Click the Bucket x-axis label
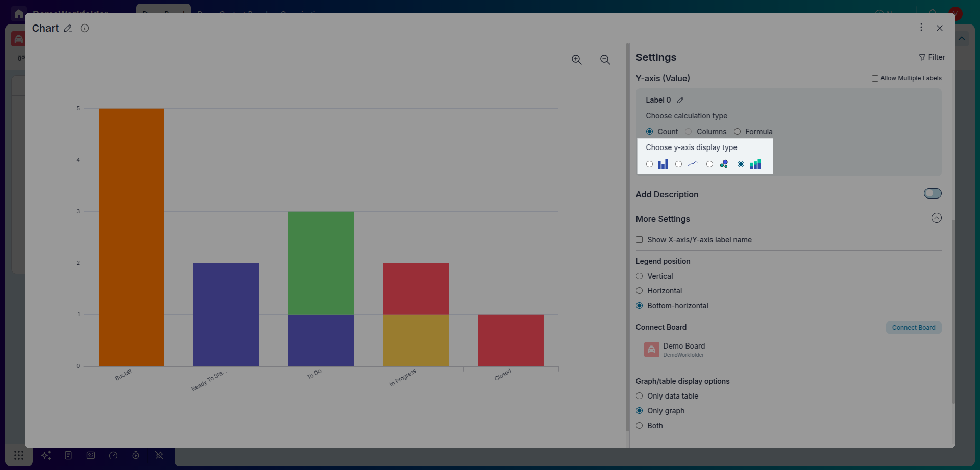The height and width of the screenshot is (470, 980). pos(124,375)
